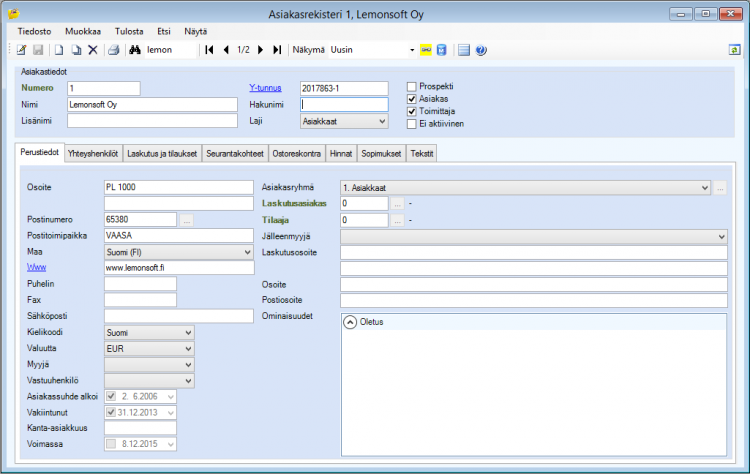Toggle the Prospekti checkbox
This screenshot has height=474, width=750.
[411, 87]
